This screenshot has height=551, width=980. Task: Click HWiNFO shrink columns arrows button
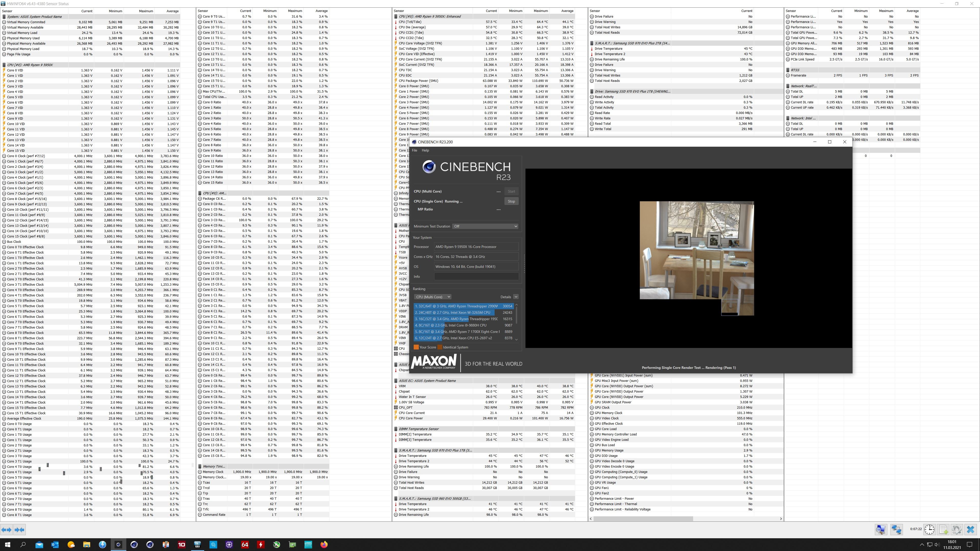coord(19,529)
